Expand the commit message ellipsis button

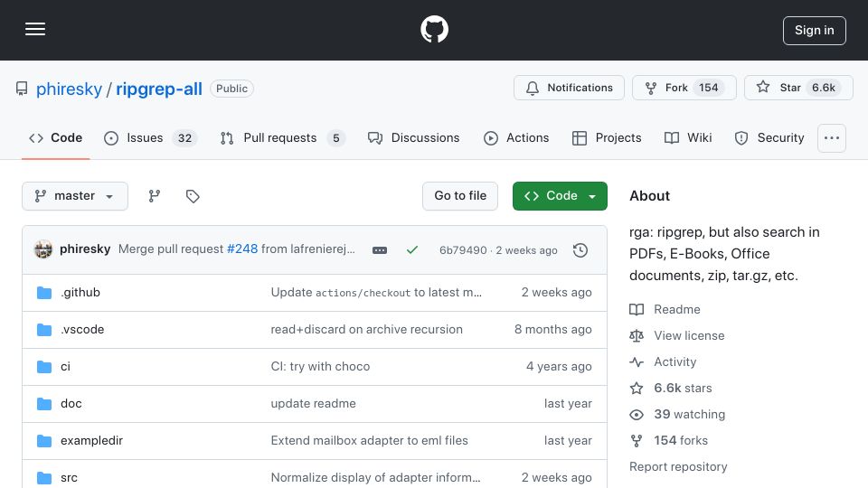point(380,250)
